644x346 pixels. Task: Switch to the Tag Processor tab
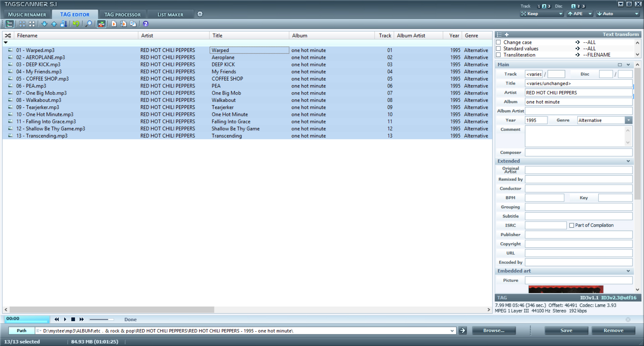[122, 14]
